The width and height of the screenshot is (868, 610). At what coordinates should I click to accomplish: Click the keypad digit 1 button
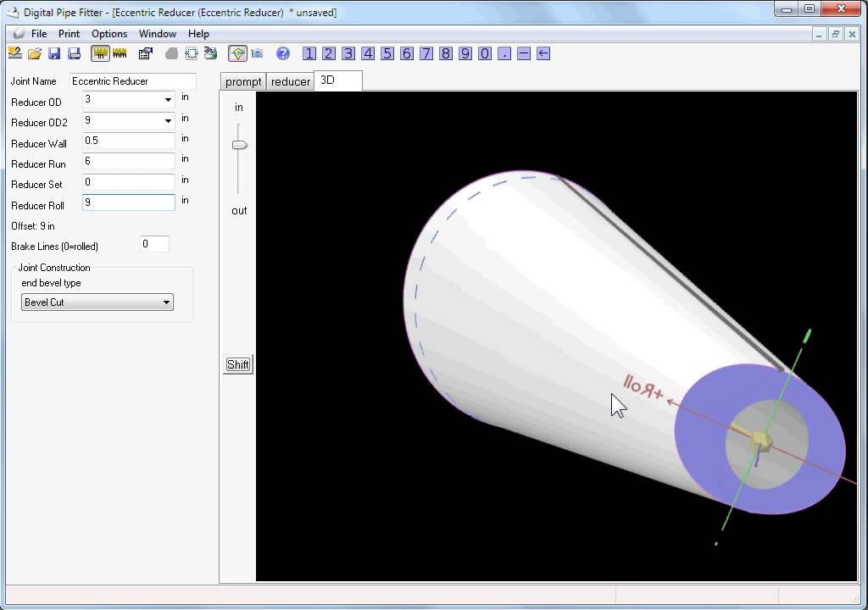309,53
